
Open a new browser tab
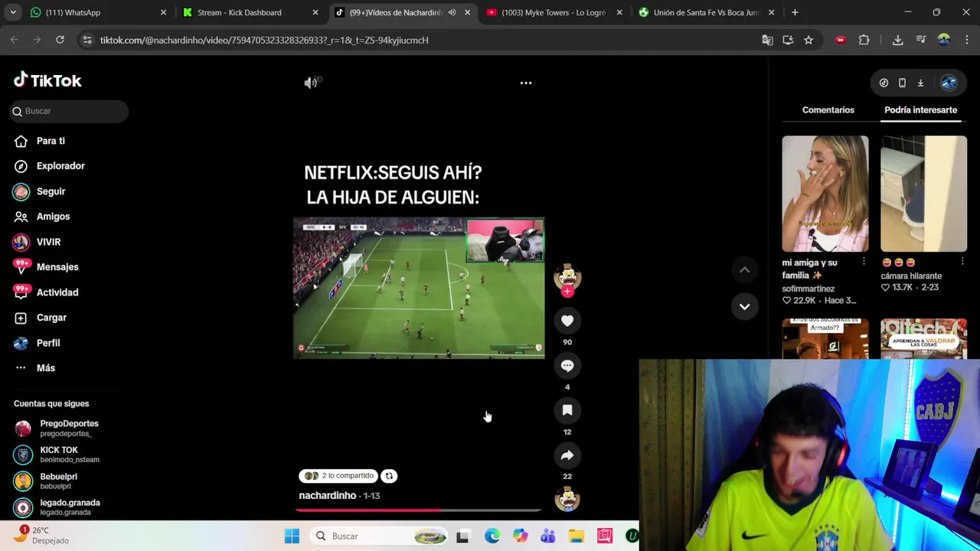click(795, 12)
